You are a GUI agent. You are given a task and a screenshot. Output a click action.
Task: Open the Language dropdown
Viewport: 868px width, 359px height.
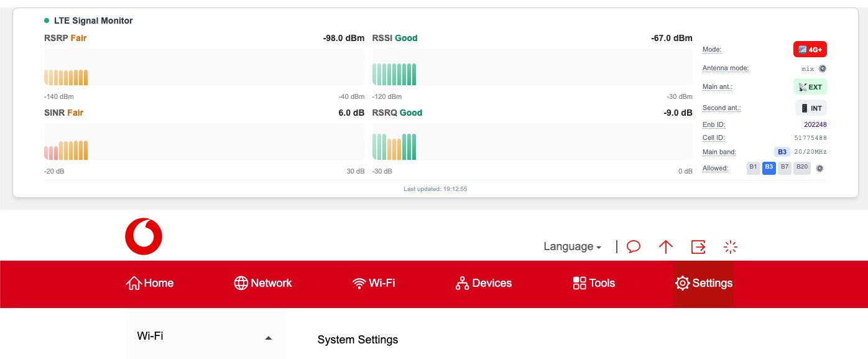(x=573, y=246)
